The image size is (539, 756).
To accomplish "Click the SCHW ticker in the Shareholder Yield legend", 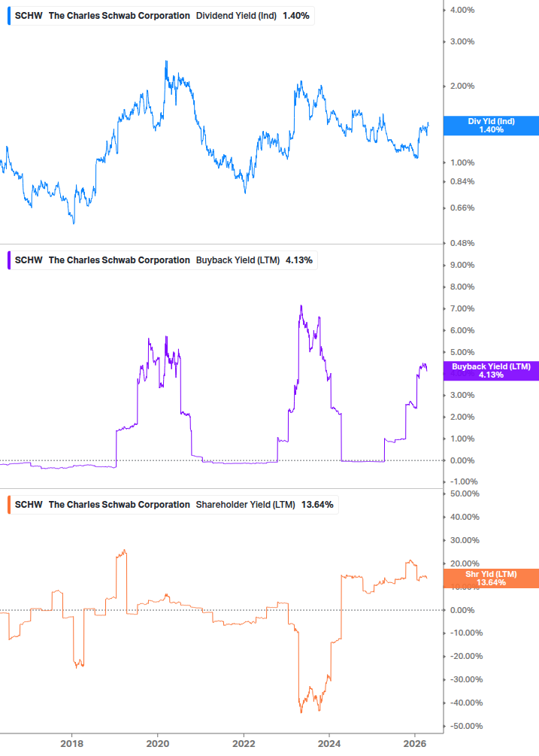I will tap(29, 505).
